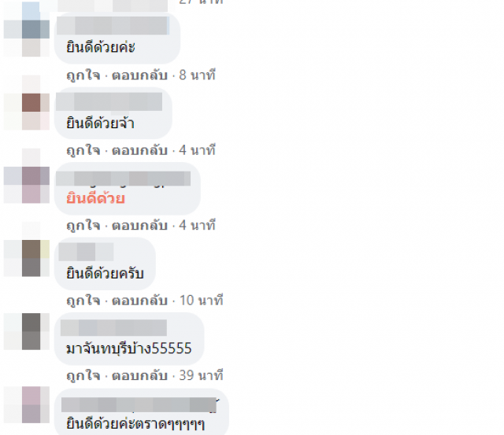Open the avatar next to the red "ยินดีด้วย" comment
The width and height of the screenshot is (504, 435).
(27, 176)
